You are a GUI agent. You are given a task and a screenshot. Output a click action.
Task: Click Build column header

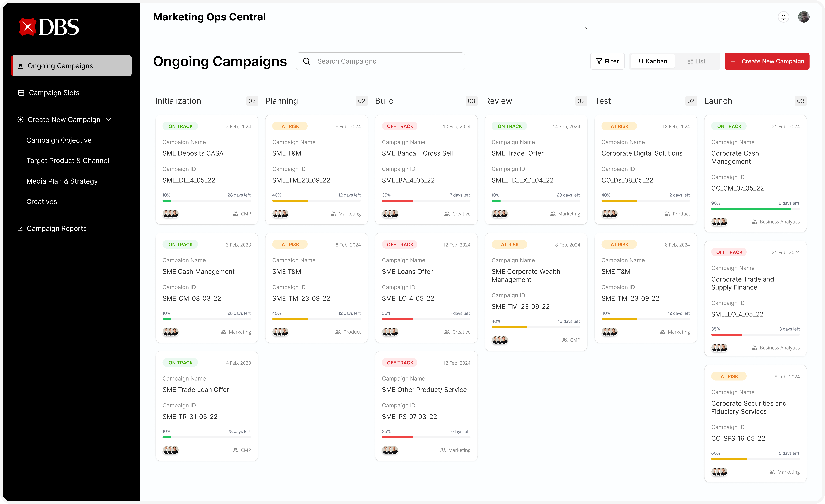384,101
